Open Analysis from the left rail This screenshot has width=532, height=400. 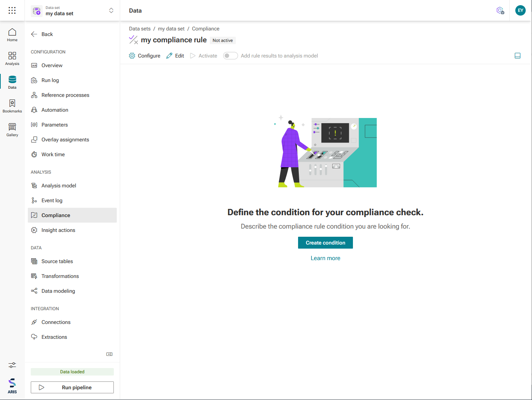click(x=12, y=59)
